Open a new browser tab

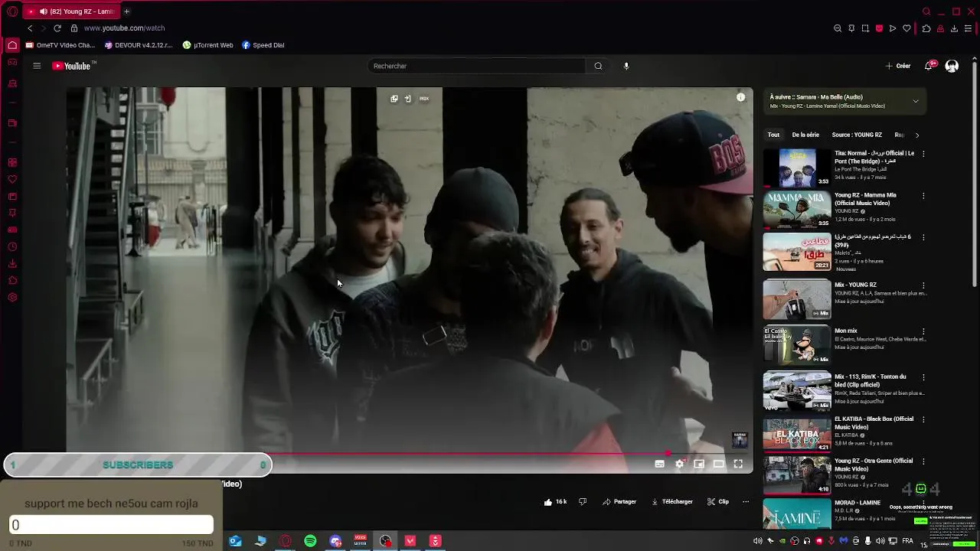126,11
